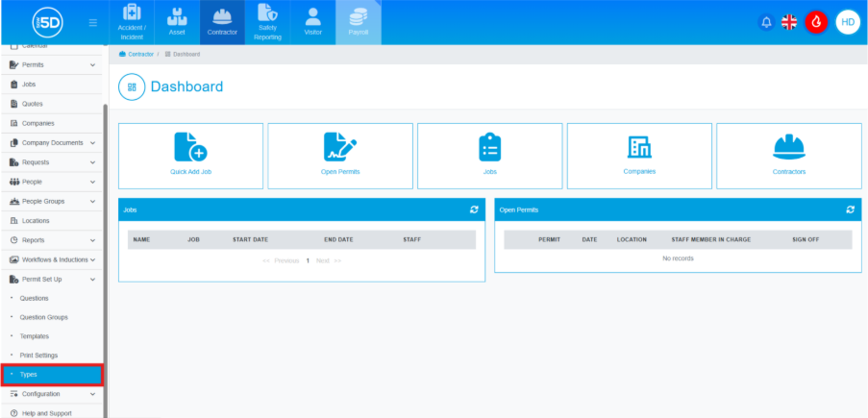
Task: Switch to the Safety Reporting module
Action: [x=267, y=23]
